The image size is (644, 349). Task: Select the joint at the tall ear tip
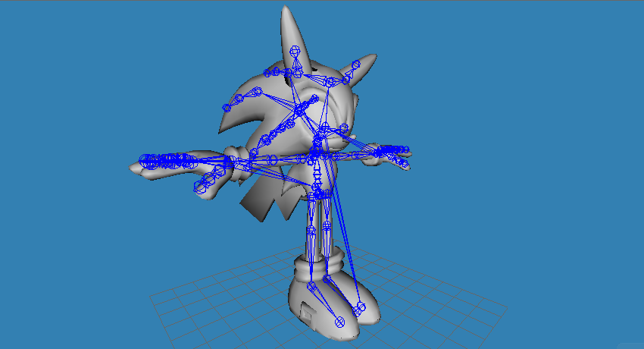pos(295,51)
